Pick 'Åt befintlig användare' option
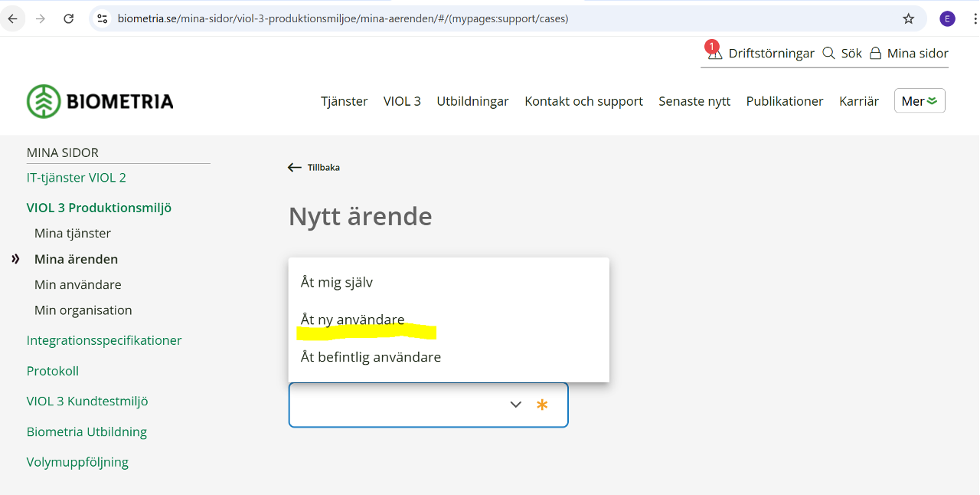 (x=371, y=357)
